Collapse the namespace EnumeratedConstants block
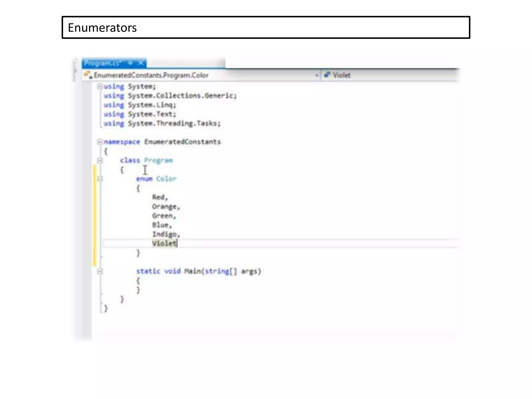 tap(100, 142)
